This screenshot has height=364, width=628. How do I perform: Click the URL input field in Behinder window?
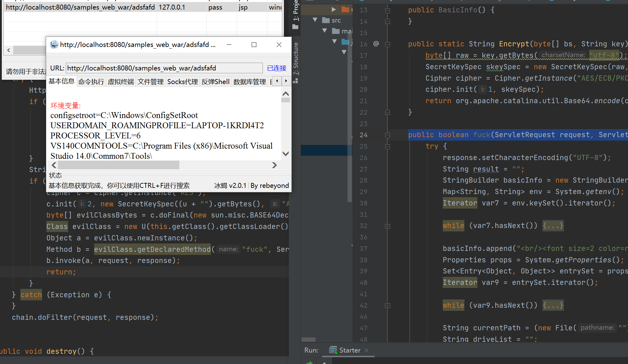pyautogui.click(x=164, y=68)
